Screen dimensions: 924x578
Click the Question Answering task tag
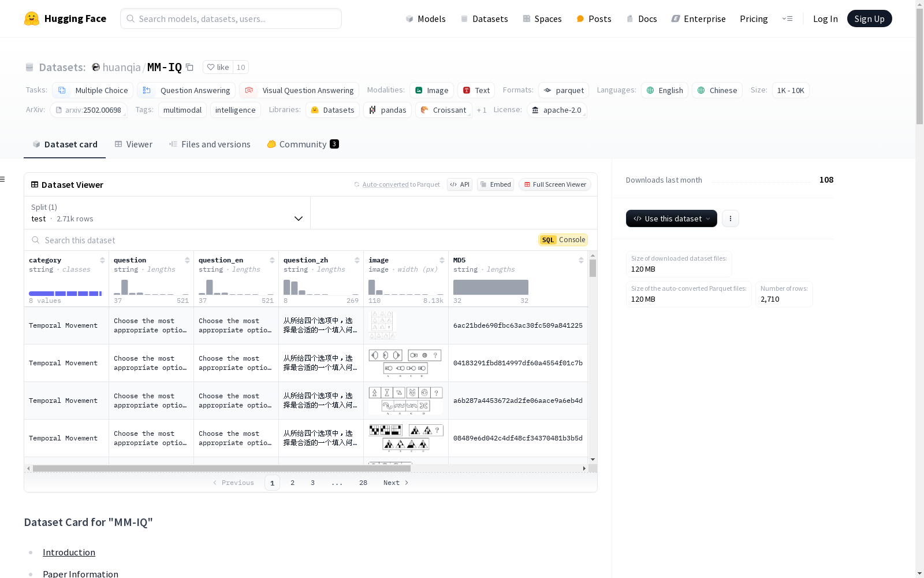coord(186,90)
